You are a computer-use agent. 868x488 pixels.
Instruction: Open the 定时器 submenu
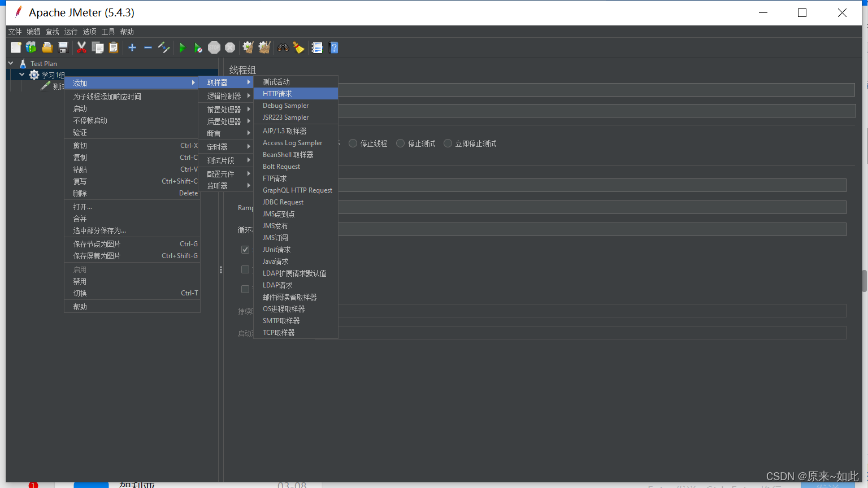(226, 146)
